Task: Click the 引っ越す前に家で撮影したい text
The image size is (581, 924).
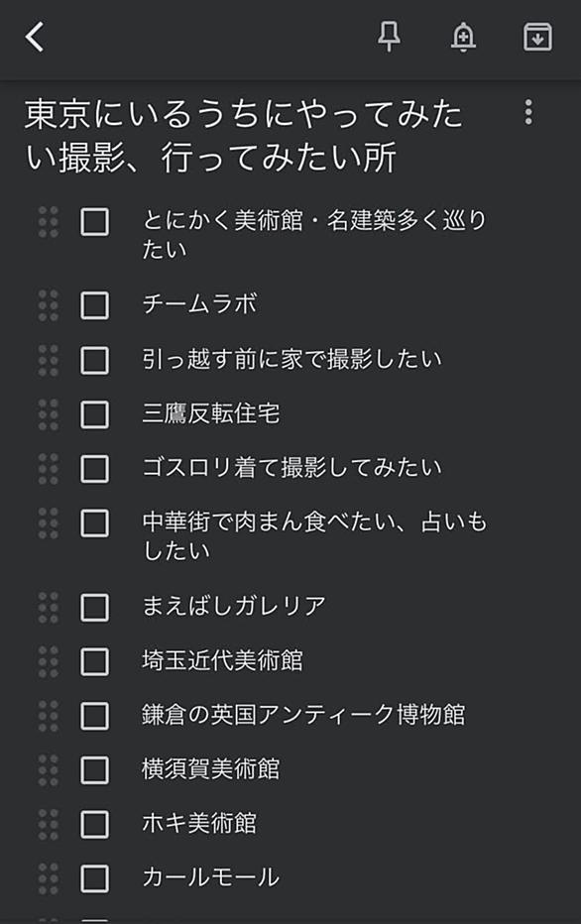Action: (291, 359)
